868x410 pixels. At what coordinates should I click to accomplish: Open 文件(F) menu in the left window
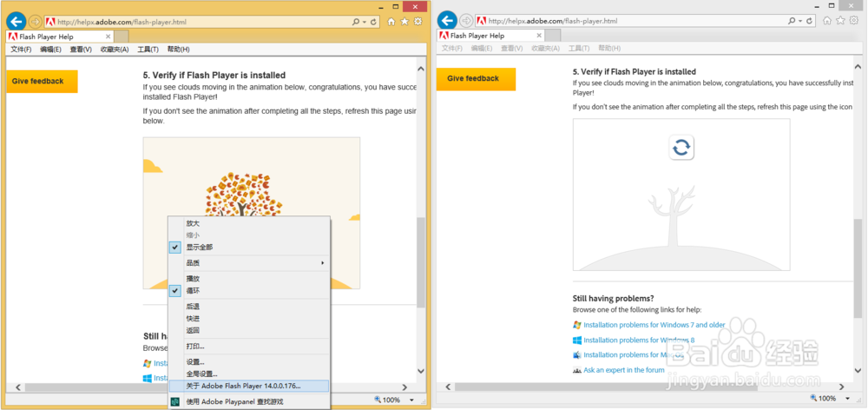(21, 50)
